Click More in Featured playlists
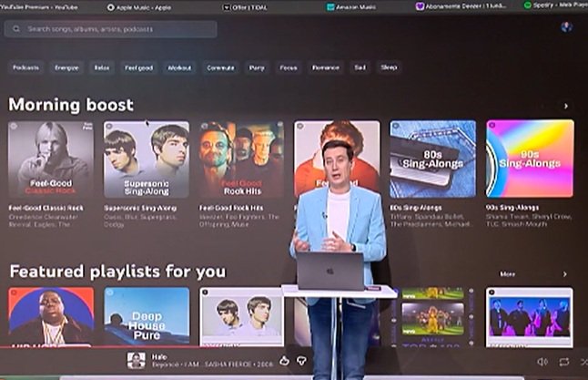The height and width of the screenshot is (380, 588). (x=507, y=274)
